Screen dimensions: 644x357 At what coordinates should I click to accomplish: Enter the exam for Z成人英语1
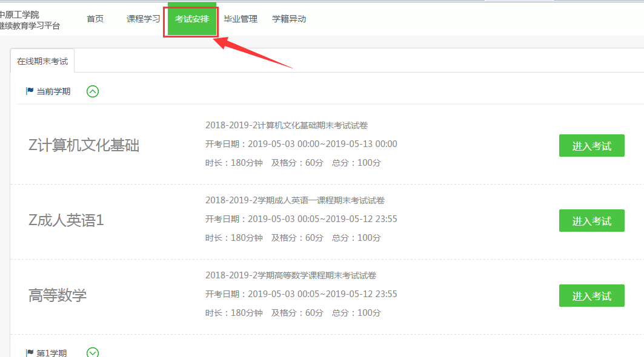click(591, 221)
